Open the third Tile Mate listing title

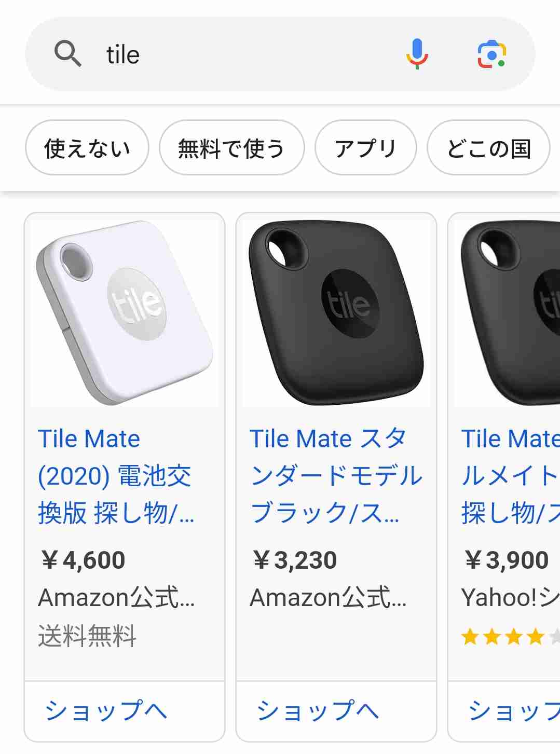click(510, 476)
